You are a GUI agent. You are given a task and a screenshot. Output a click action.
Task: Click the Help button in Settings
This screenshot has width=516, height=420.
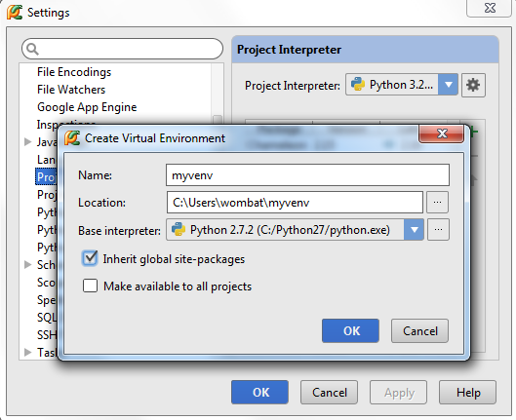click(468, 393)
